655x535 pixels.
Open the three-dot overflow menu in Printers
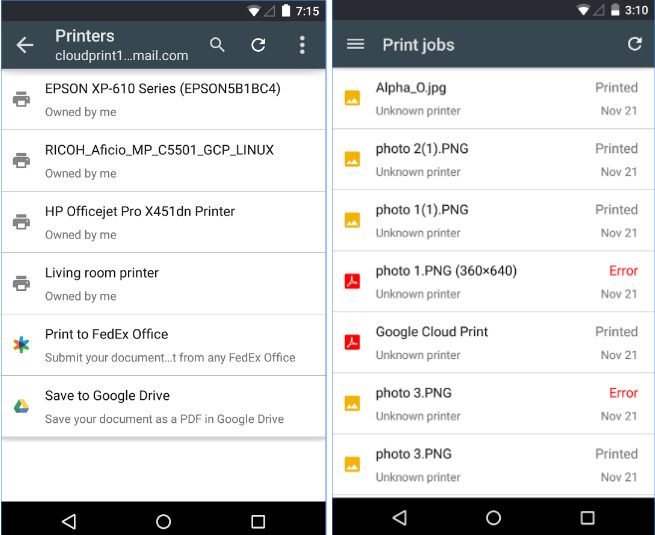coord(302,45)
